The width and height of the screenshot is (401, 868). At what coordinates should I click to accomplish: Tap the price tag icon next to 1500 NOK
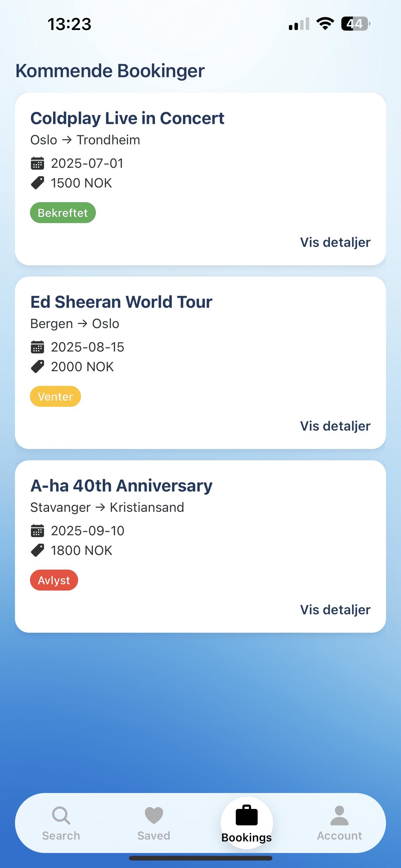37,183
